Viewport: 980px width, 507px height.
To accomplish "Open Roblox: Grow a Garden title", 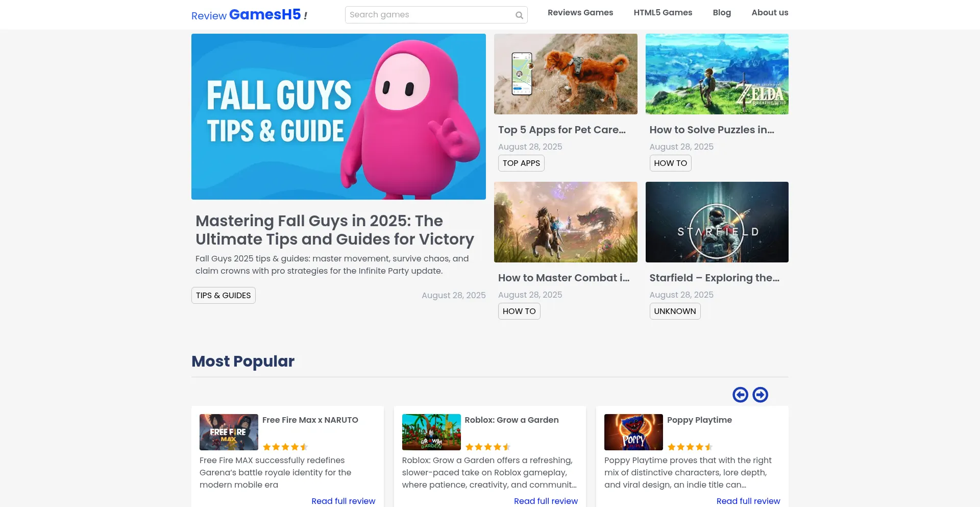I will pos(511,420).
